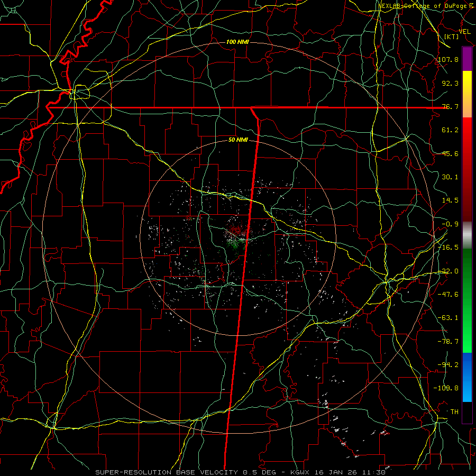Click the [KT] units label
This screenshot has width=476, height=476.
452,36
